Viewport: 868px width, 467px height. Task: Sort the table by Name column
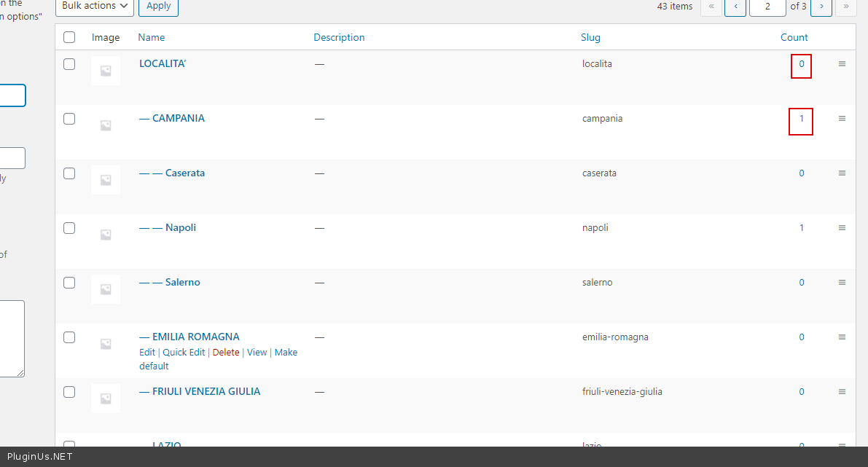(x=152, y=37)
